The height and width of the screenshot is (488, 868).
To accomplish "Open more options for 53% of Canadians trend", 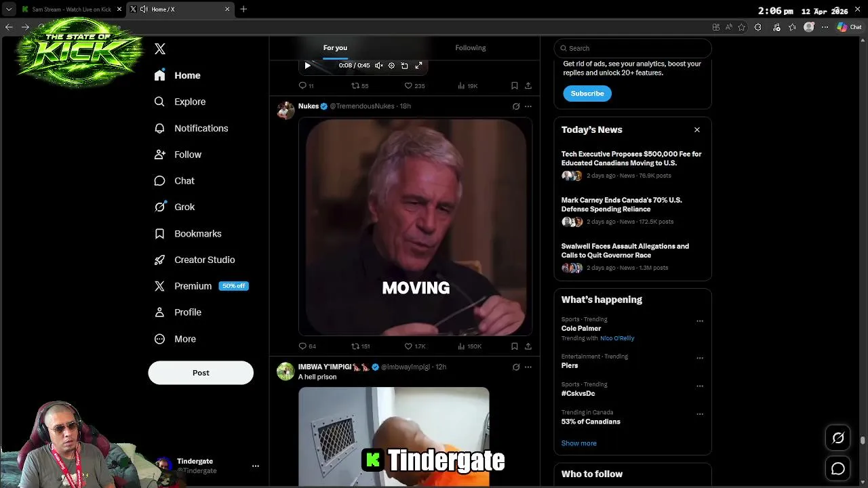I will click(x=700, y=414).
